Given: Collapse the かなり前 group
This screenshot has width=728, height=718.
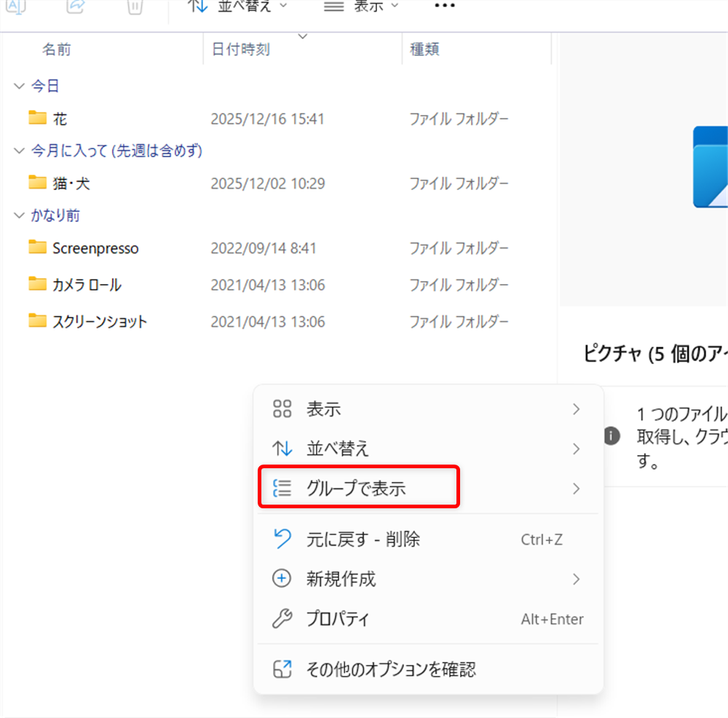Looking at the screenshot, I should [x=19, y=216].
